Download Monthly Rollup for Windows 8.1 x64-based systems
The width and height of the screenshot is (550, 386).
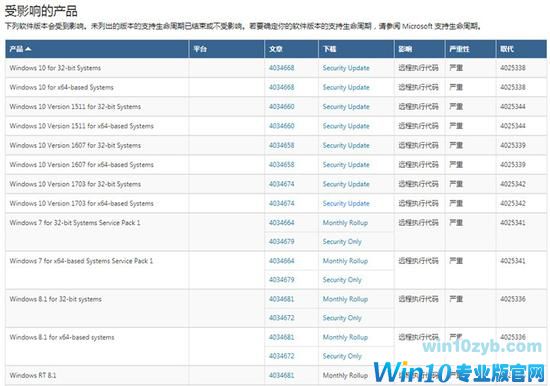(x=345, y=337)
